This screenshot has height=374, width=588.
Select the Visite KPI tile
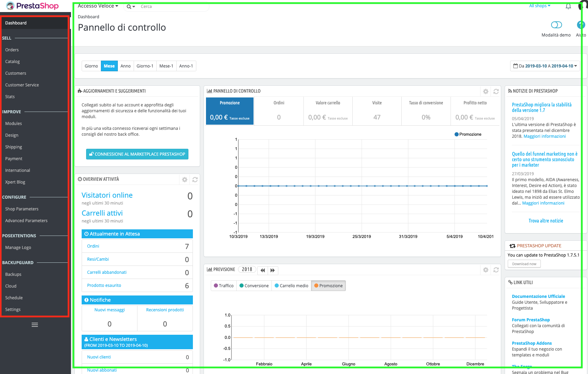pos(377,111)
